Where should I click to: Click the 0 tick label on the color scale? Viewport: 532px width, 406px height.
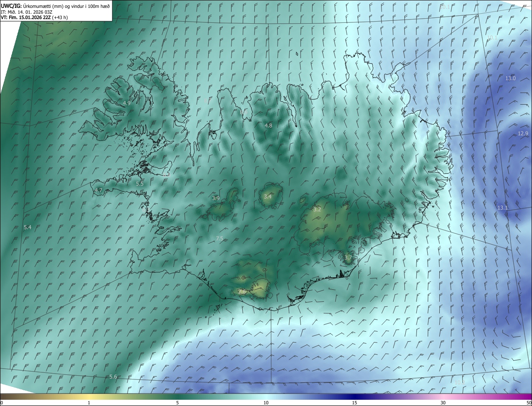[x=2, y=403]
